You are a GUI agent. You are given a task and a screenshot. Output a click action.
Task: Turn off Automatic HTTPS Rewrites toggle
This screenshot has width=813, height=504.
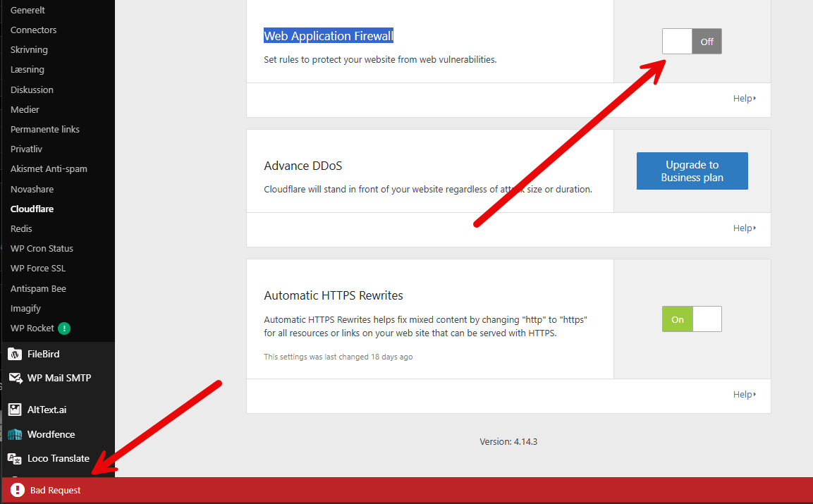(x=692, y=319)
